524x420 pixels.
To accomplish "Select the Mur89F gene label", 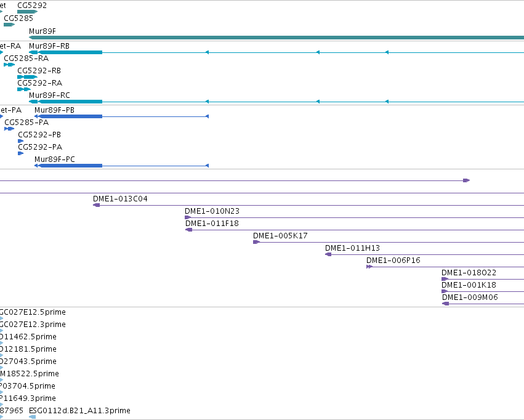I will [42, 31].
